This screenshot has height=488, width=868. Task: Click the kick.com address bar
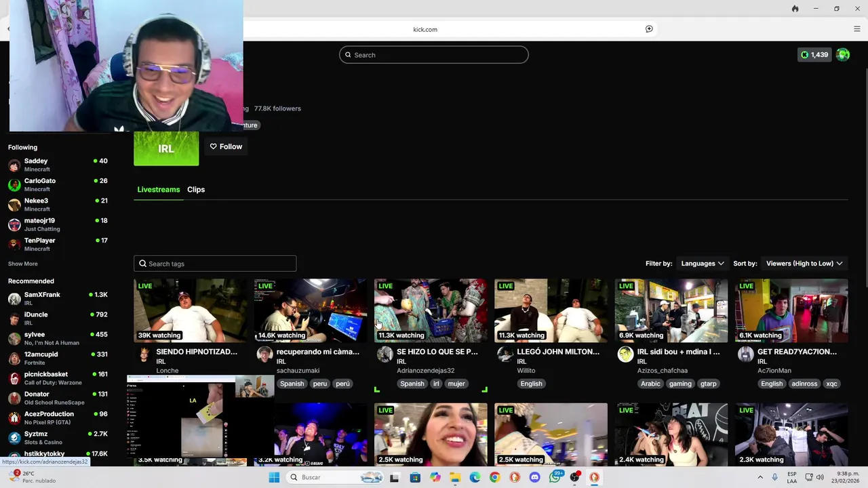tap(425, 29)
